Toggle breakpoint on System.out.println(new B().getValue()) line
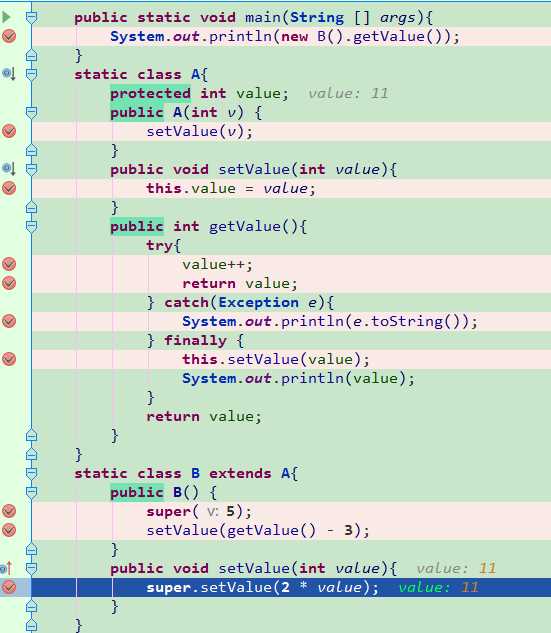 click(x=9, y=36)
